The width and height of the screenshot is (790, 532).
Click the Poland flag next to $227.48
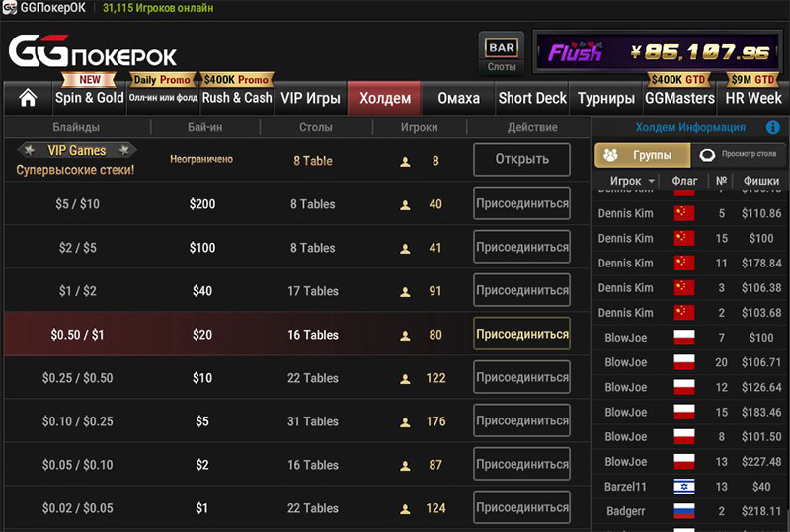684,462
